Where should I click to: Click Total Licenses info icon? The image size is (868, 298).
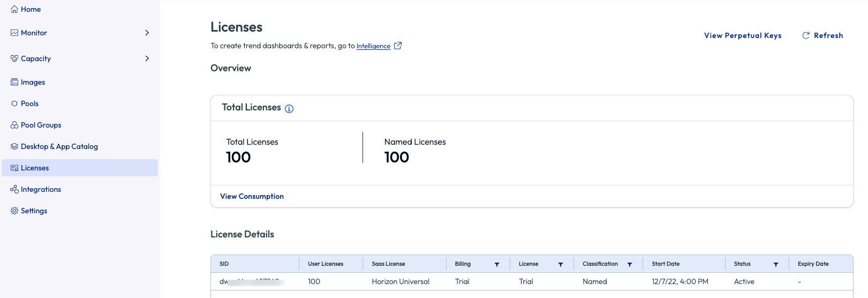click(289, 109)
